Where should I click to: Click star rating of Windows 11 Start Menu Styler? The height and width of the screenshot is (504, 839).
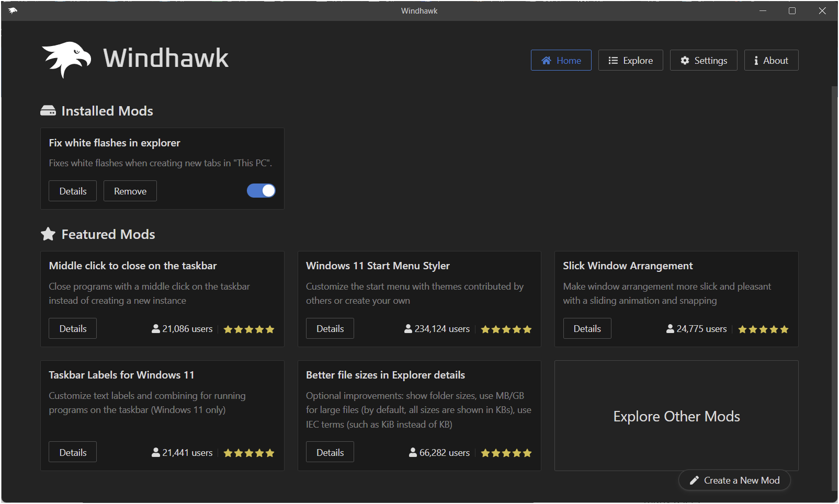point(506,329)
